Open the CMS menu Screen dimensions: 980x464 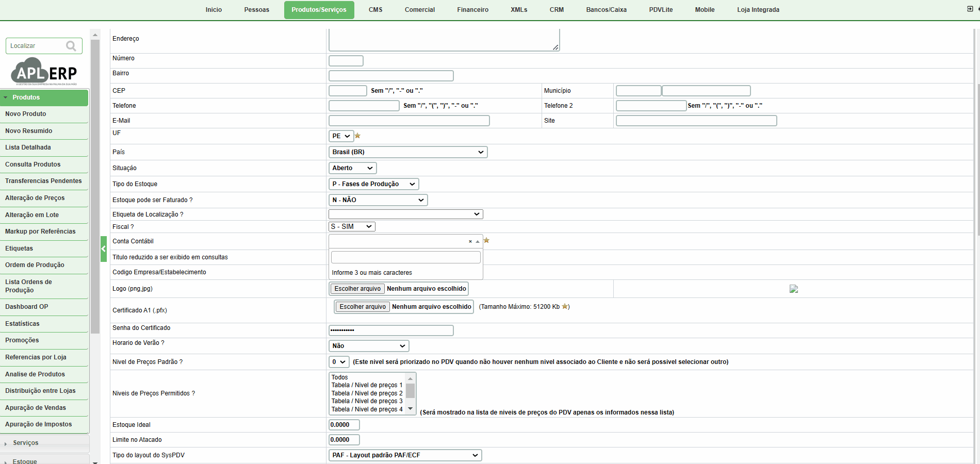click(x=375, y=10)
